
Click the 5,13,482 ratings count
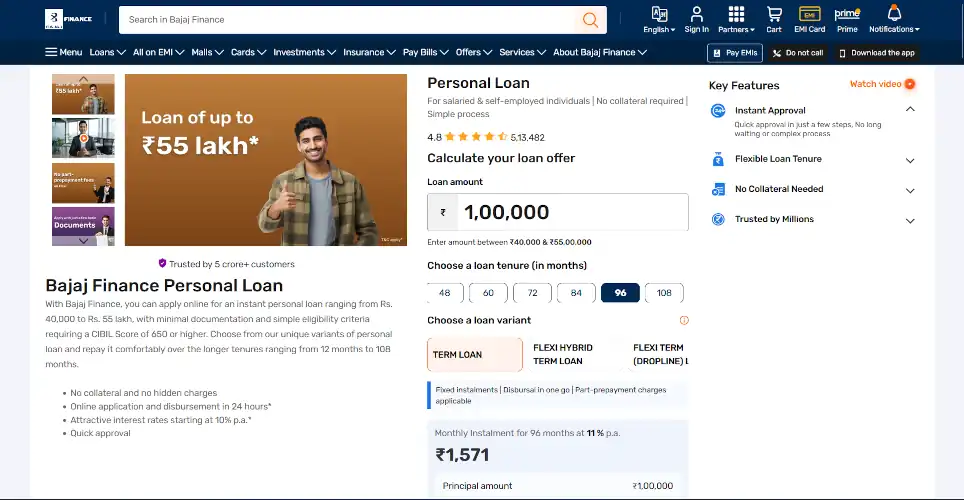[527, 137]
